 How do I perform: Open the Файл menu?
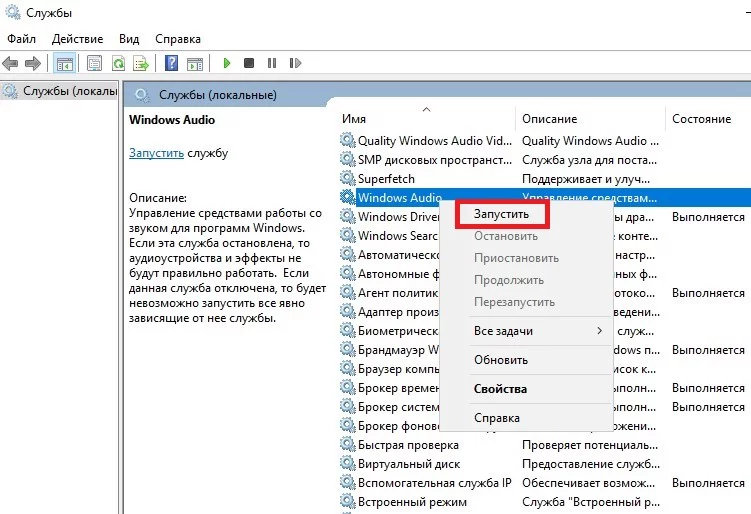[22, 39]
